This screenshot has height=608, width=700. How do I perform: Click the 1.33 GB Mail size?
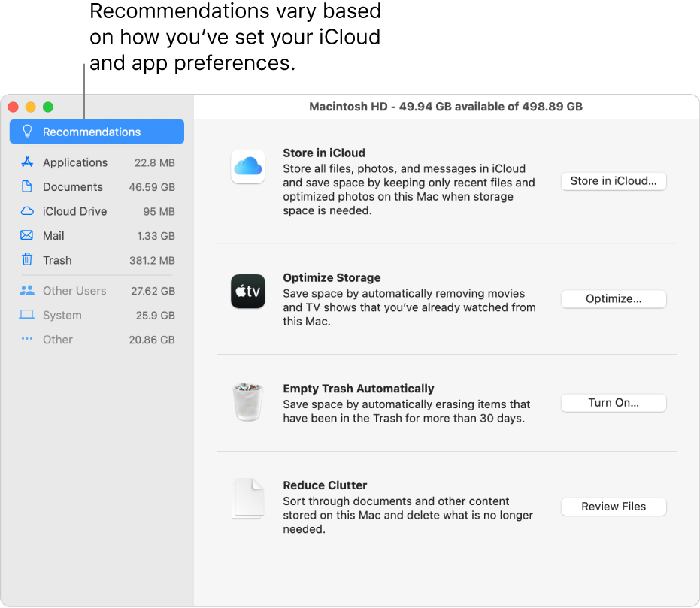click(156, 236)
